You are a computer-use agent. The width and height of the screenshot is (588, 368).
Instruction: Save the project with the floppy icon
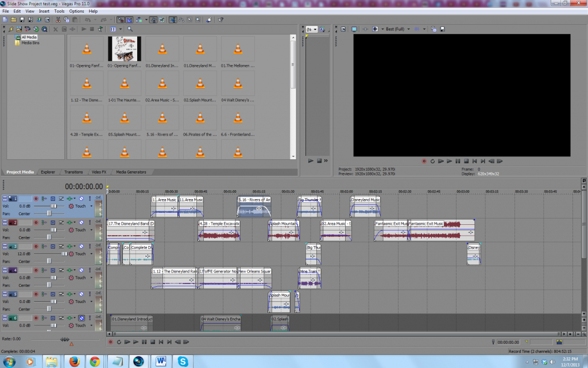coord(22,20)
